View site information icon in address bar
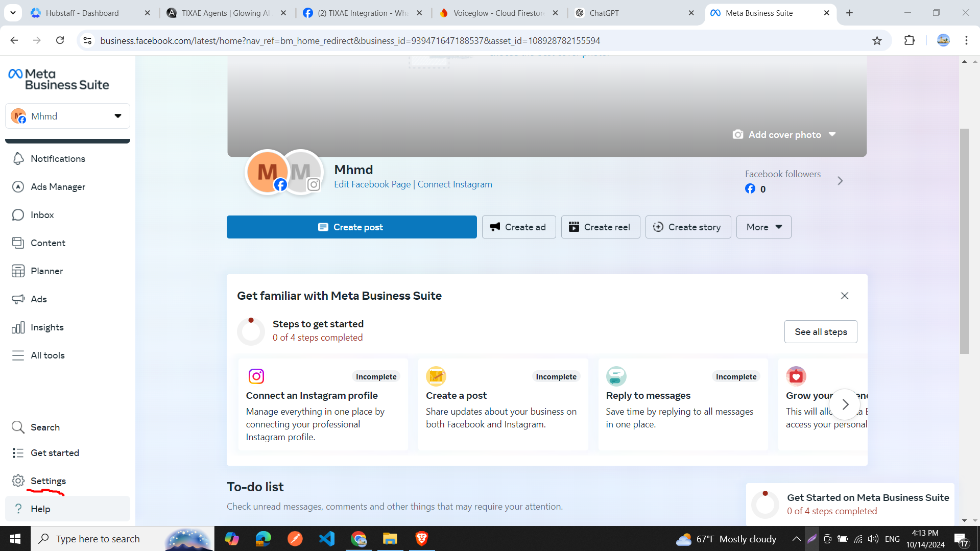The image size is (980, 551). pyautogui.click(x=87, y=40)
